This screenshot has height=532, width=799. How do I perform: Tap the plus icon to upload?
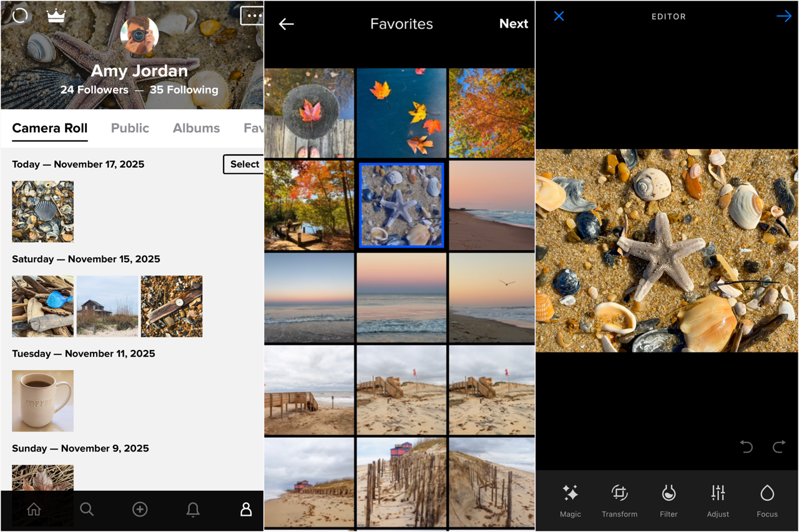pos(140,510)
